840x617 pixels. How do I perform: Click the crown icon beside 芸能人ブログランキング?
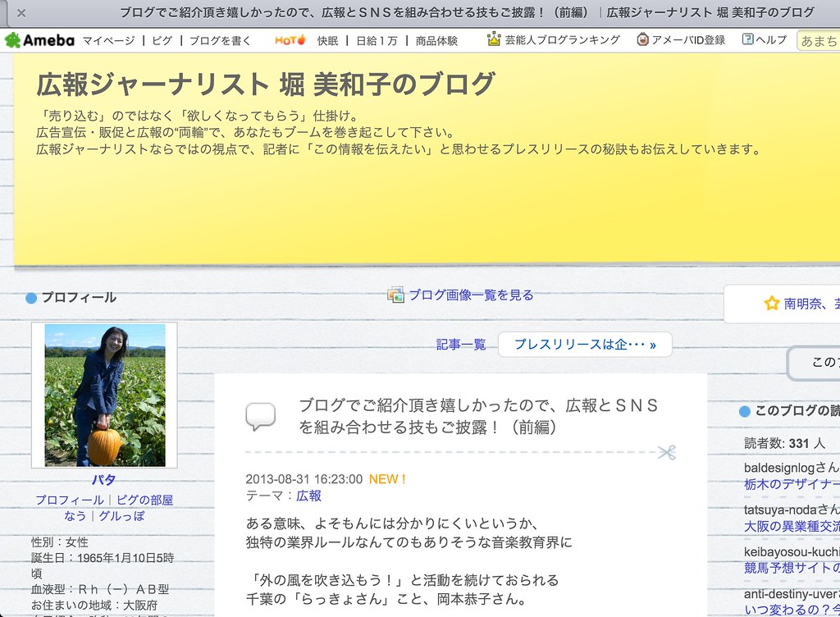(x=494, y=39)
